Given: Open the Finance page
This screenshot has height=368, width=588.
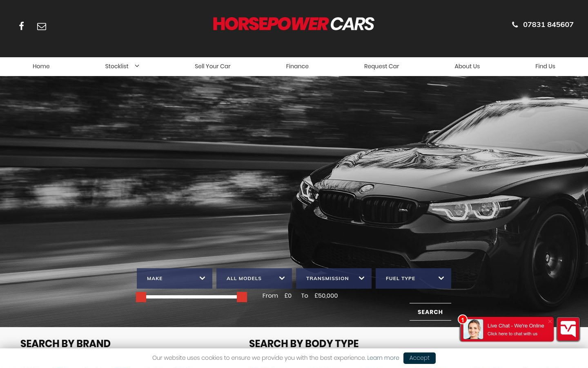Looking at the screenshot, I should point(297,66).
